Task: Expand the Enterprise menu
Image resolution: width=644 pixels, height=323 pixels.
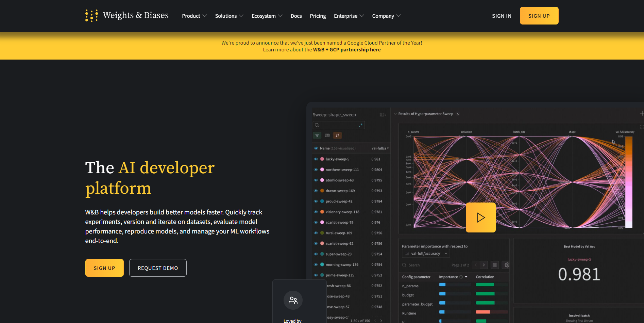Action: [349, 16]
